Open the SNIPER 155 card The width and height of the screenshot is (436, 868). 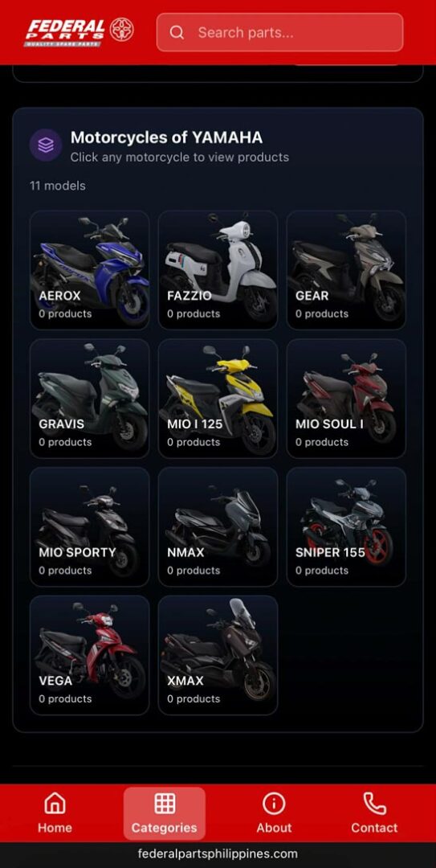pos(346,527)
